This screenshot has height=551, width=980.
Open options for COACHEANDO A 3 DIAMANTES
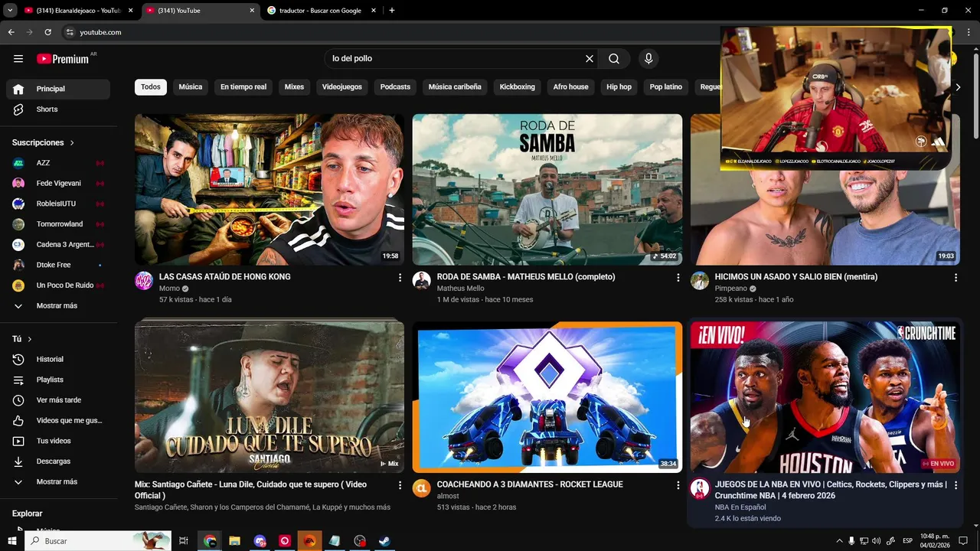coord(678,485)
